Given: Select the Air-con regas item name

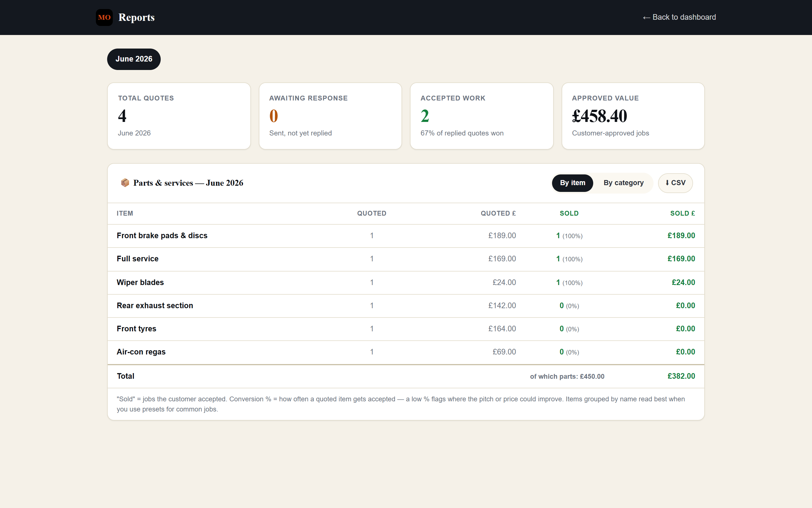Looking at the screenshot, I should [x=141, y=352].
